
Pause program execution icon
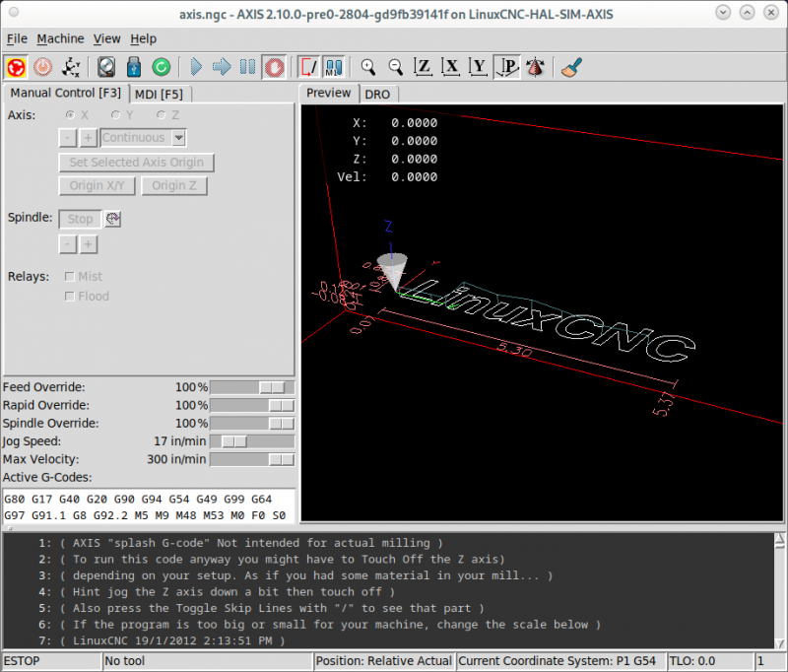pyautogui.click(x=248, y=67)
